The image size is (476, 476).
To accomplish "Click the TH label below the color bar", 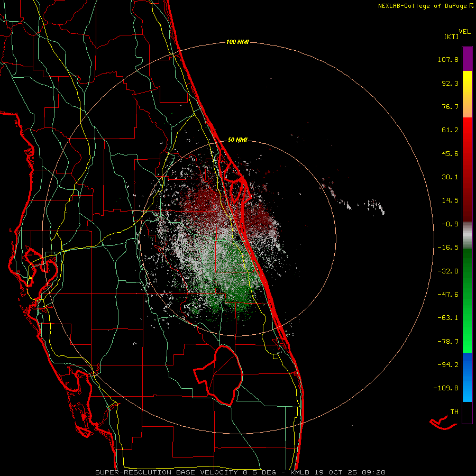I will pos(454,412).
